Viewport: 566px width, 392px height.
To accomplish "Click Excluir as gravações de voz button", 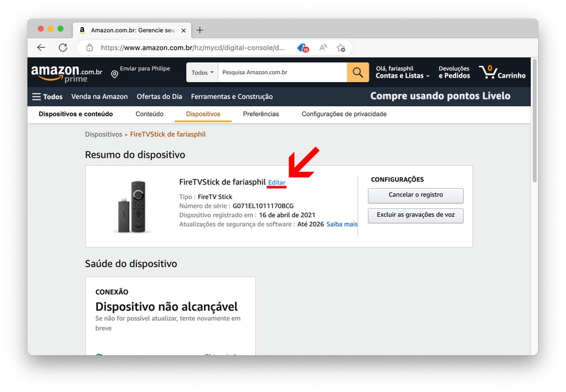I will (415, 216).
